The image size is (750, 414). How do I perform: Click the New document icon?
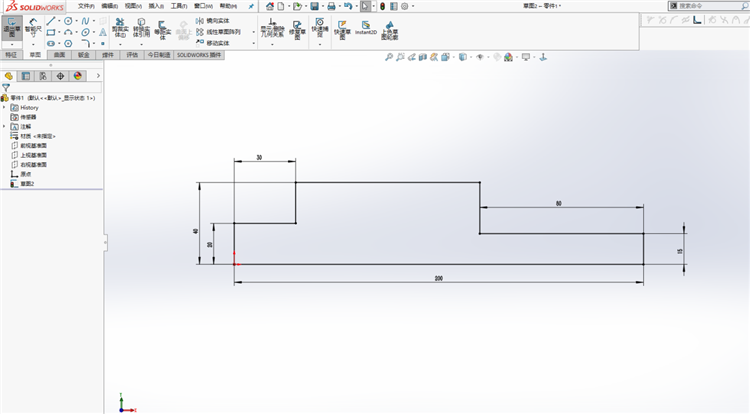pos(281,6)
